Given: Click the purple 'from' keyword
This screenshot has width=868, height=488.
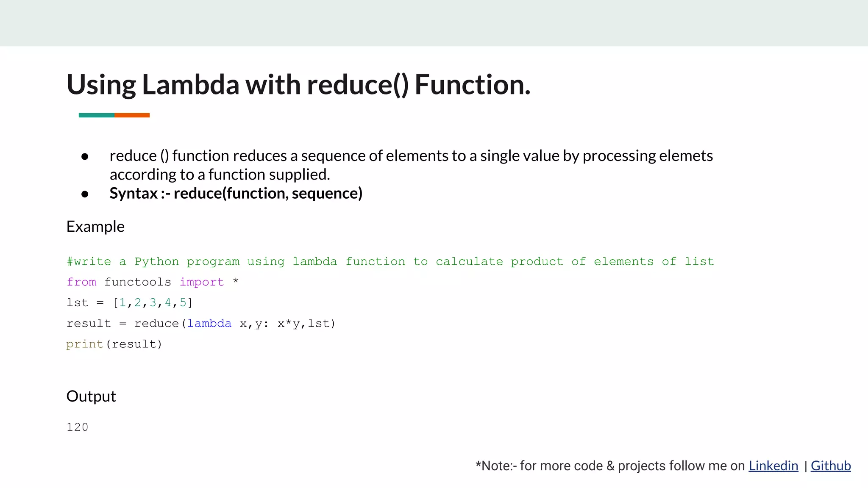Looking at the screenshot, I should pyautogui.click(x=81, y=282).
